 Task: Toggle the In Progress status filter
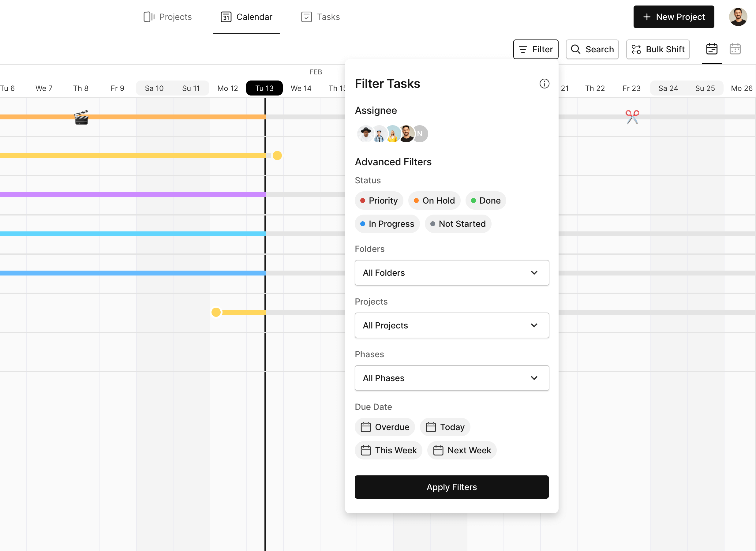[387, 224]
